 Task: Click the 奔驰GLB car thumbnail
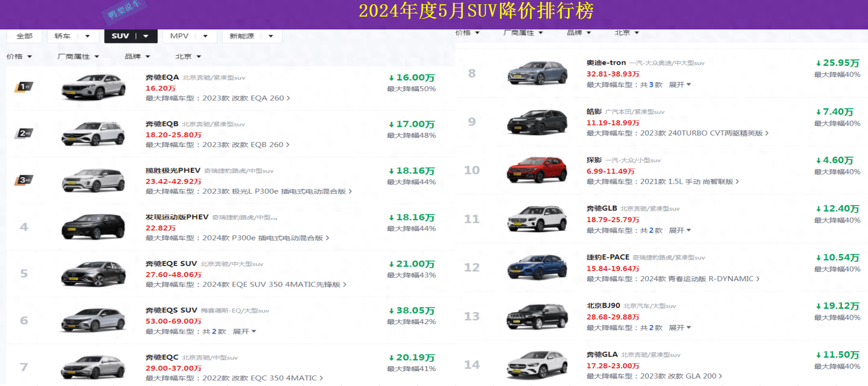pos(537,218)
